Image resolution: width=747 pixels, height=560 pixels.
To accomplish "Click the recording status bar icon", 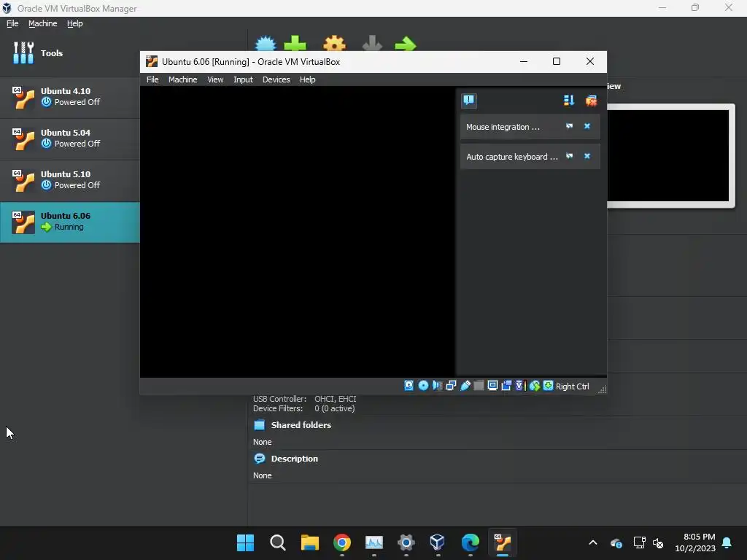I will [506, 386].
